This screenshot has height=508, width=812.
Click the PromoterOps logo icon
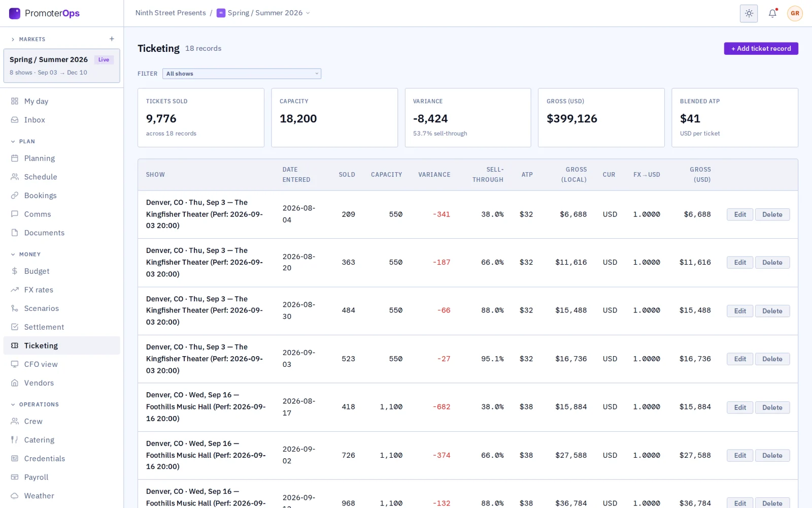point(15,13)
